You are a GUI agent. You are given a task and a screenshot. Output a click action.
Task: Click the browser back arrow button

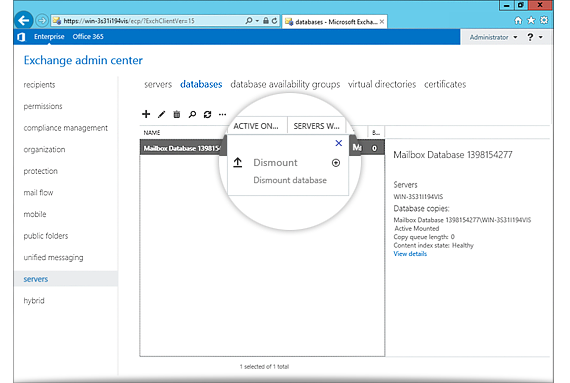tap(24, 20)
